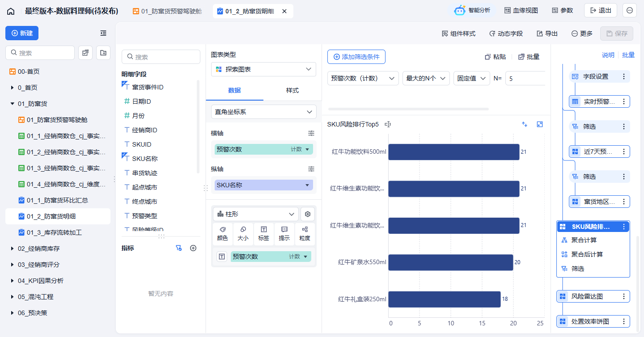Close the 01_2_防窜货明细 tab
The height and width of the screenshot is (337, 644).
pyautogui.click(x=284, y=11)
